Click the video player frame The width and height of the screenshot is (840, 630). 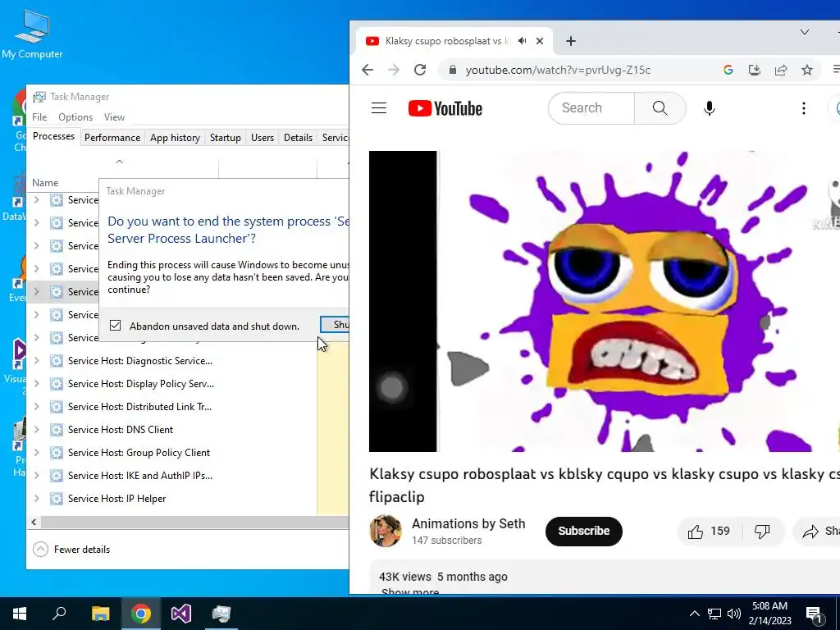(605, 301)
